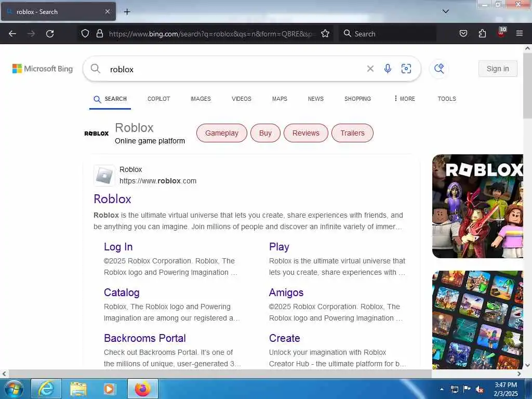This screenshot has width=532, height=399.
Task: Launch Internet Explorer from the taskbar
Action: coord(46,389)
